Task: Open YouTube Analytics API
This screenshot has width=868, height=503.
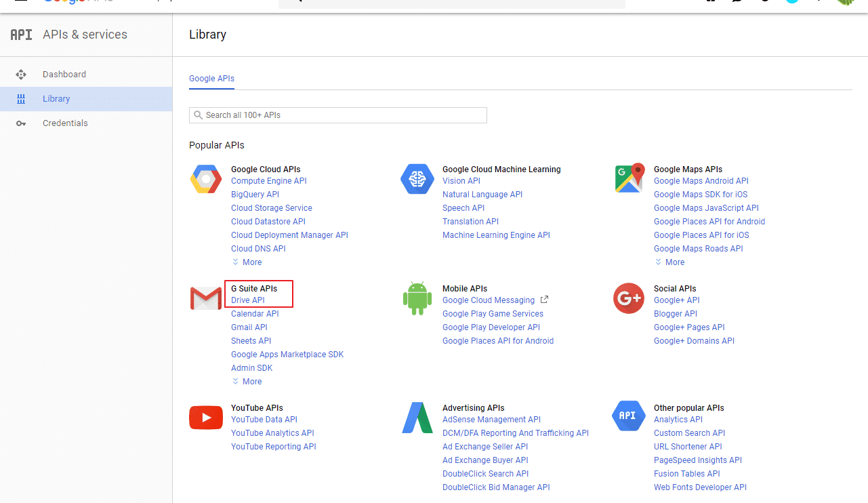Action: [x=272, y=433]
